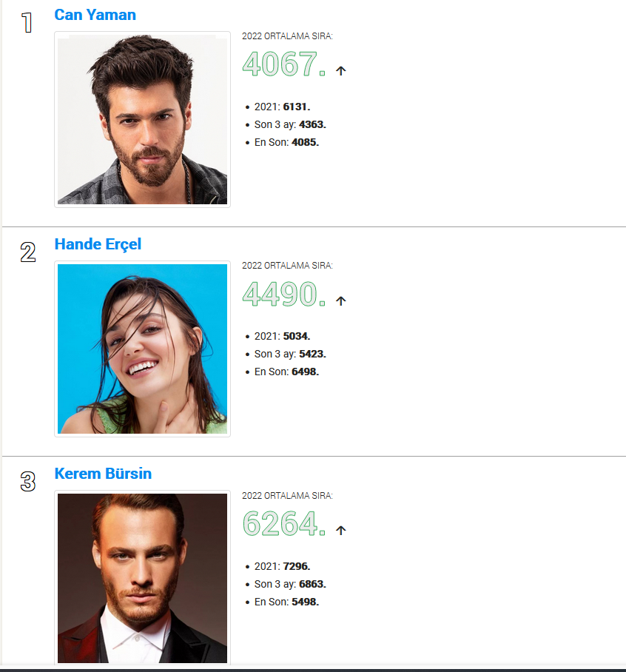The height and width of the screenshot is (672, 626).
Task: Click the rank number 3 badge
Action: click(27, 482)
